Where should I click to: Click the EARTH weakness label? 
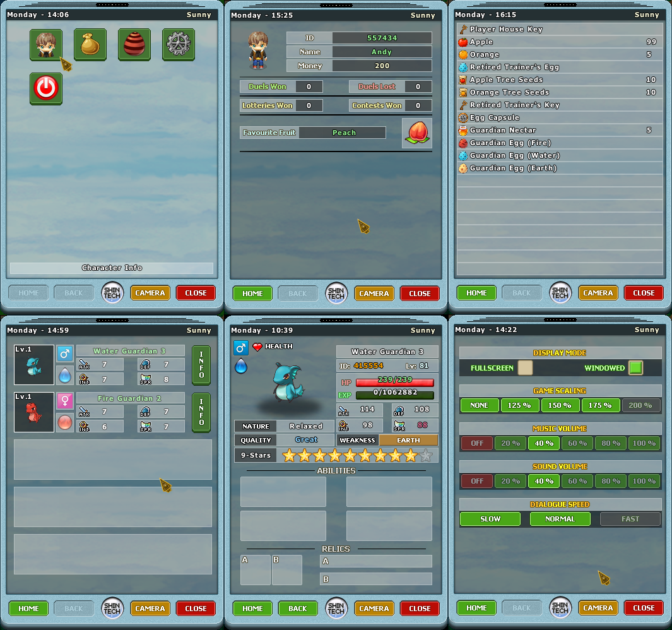coord(408,440)
